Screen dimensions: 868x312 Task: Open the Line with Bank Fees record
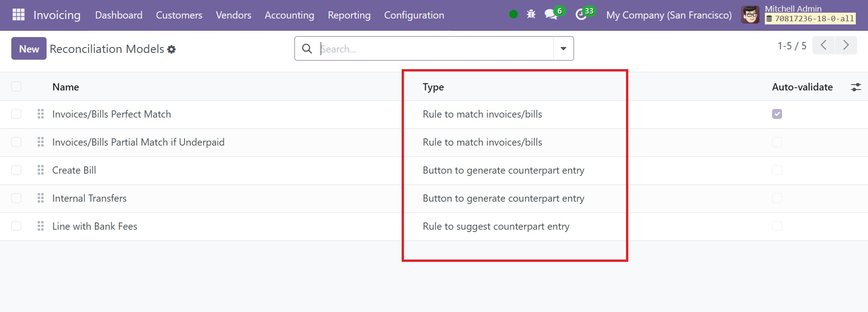point(95,226)
